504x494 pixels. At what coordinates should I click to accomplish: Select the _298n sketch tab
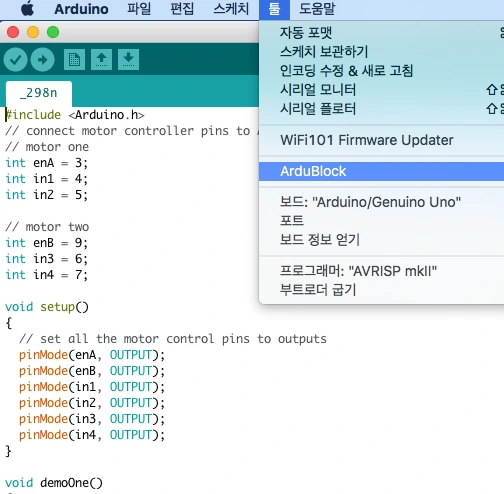[39, 93]
